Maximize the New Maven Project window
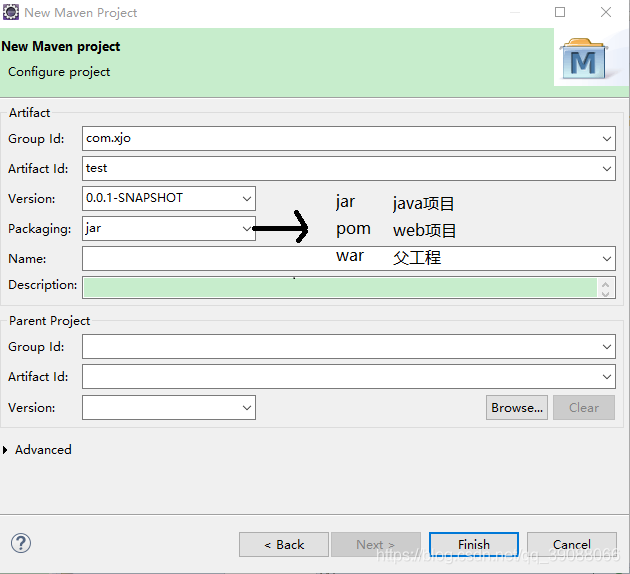Screen dimensions: 630x574 pos(560,12)
